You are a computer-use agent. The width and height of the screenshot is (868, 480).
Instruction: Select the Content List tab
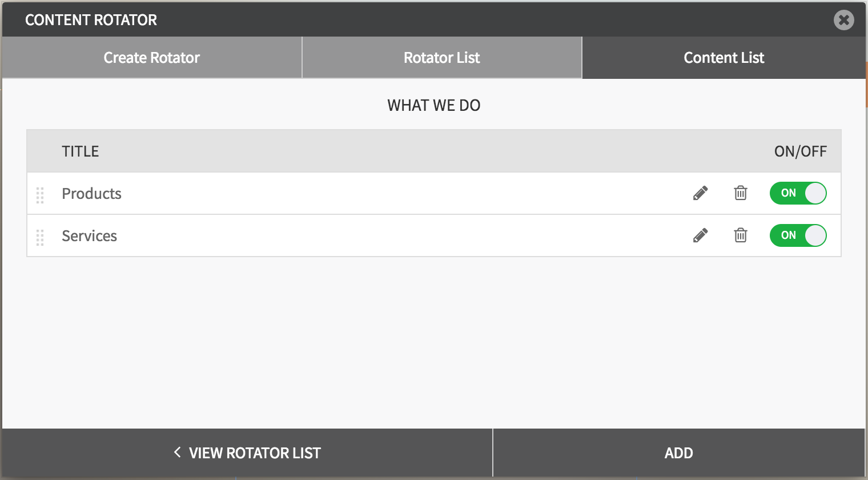[x=724, y=58]
